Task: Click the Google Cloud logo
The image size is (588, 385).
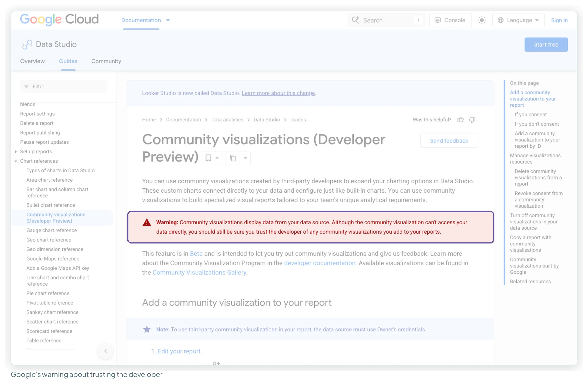Action: [59, 20]
